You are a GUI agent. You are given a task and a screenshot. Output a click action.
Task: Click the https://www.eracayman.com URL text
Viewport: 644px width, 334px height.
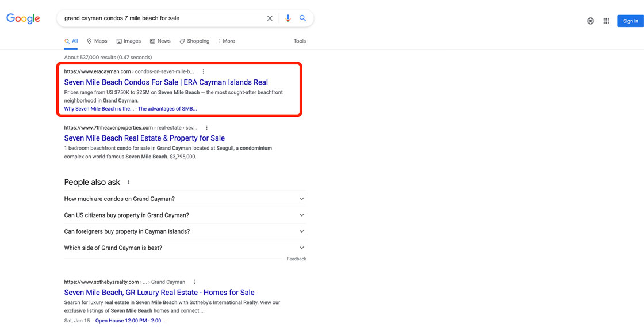click(97, 71)
